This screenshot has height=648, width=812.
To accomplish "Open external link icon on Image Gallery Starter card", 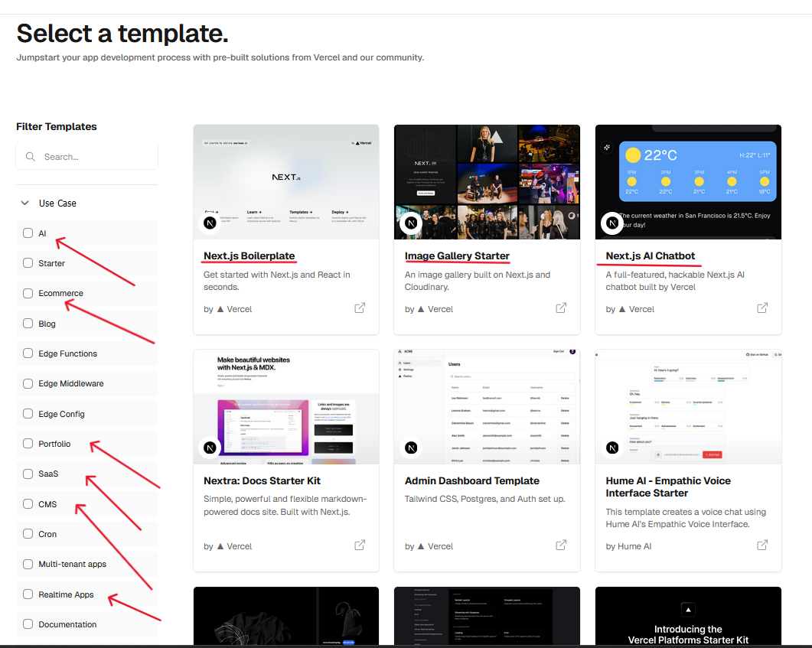I will pos(561,308).
